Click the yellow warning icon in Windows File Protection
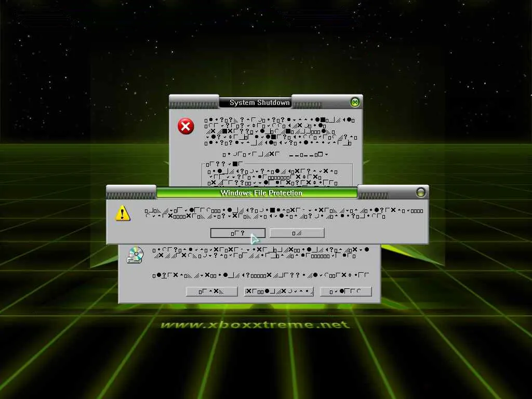 [x=123, y=214]
